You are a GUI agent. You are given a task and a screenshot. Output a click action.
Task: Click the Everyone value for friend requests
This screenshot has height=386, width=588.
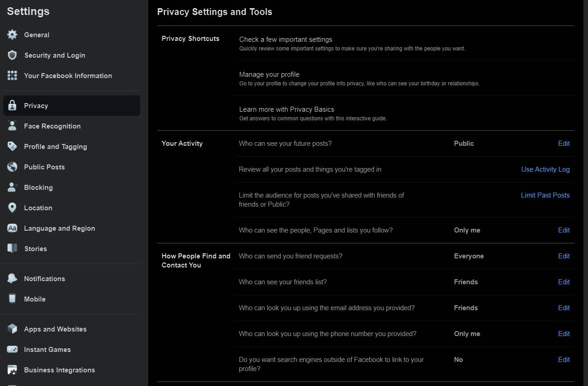pos(469,256)
